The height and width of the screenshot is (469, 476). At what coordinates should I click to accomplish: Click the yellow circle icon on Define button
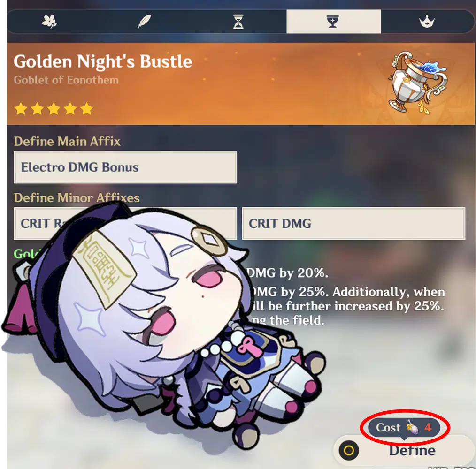point(349,451)
